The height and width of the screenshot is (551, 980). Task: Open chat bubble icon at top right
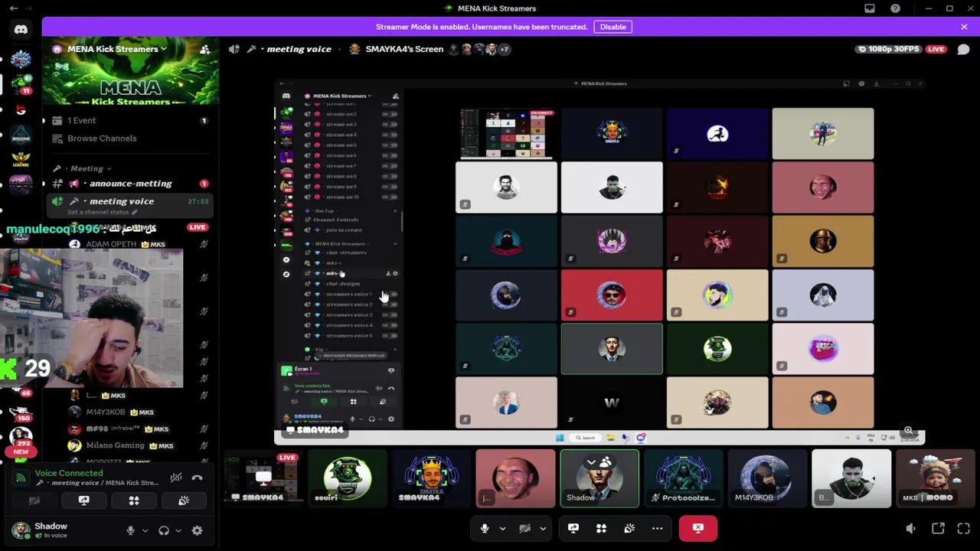pyautogui.click(x=963, y=50)
